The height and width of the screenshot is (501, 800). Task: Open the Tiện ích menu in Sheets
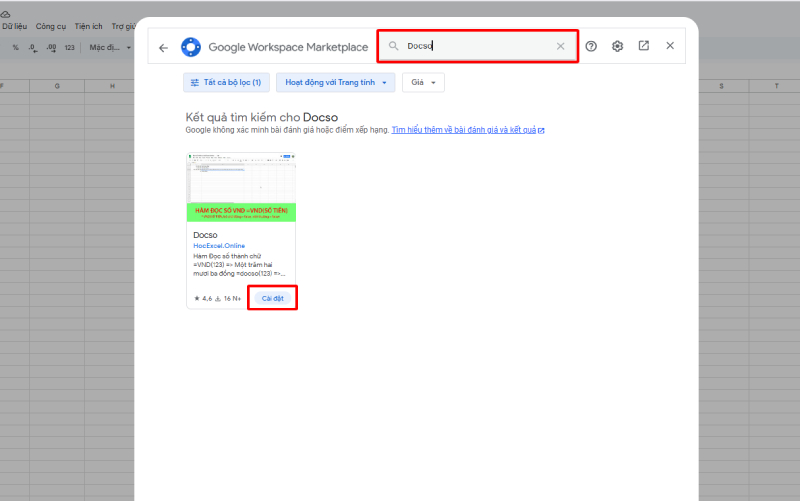tap(88, 26)
